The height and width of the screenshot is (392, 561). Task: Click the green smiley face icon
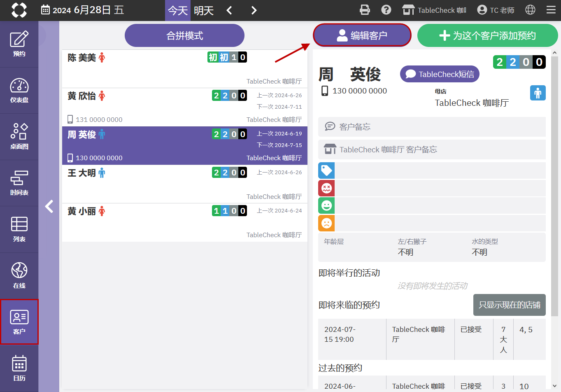click(326, 205)
